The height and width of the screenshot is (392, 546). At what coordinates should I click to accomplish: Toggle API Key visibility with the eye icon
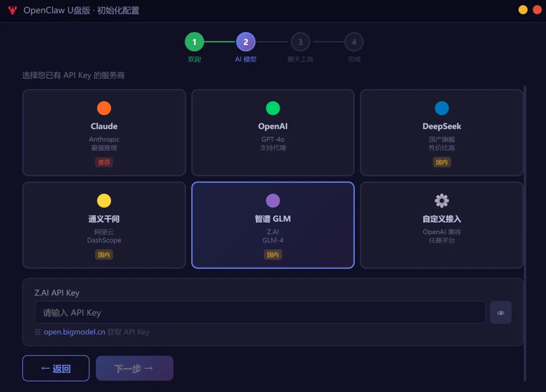click(500, 313)
